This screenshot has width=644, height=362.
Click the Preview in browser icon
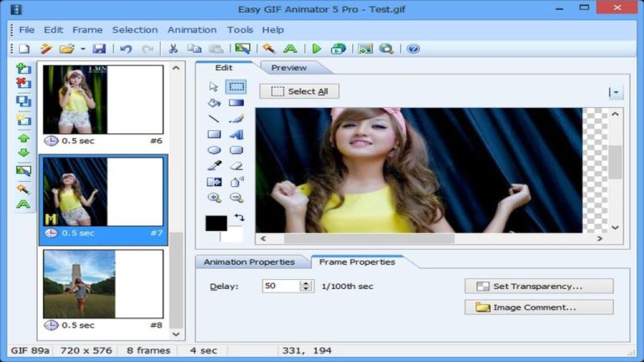[338, 49]
